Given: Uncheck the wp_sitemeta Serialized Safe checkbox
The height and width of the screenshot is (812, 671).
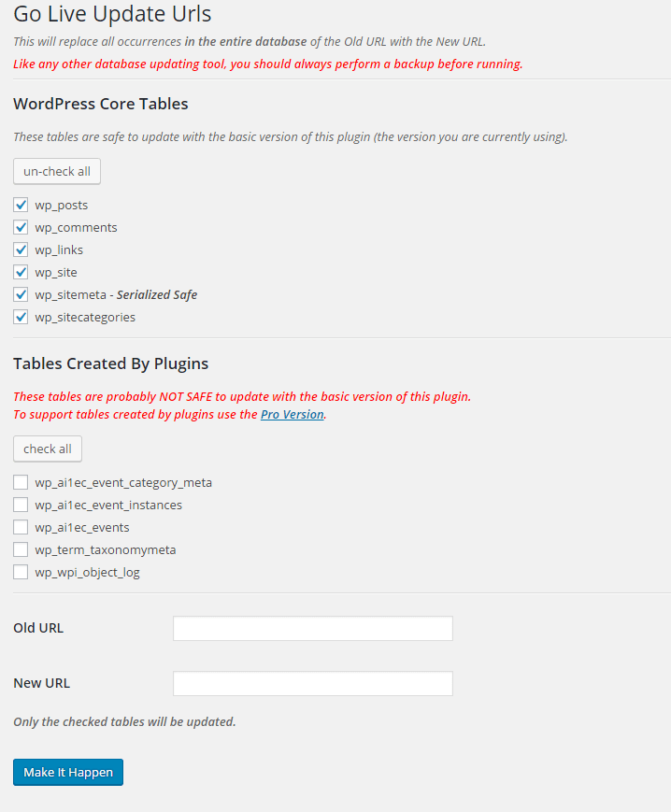Looking at the screenshot, I should (x=21, y=294).
